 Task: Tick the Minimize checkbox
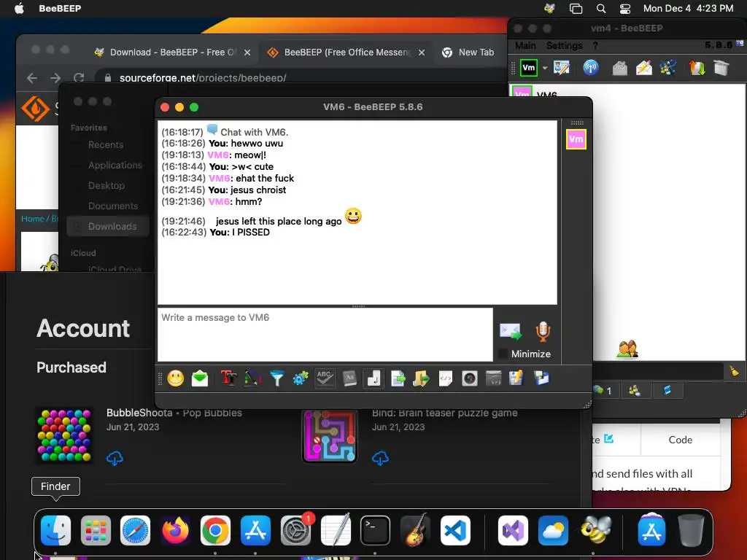click(x=502, y=354)
